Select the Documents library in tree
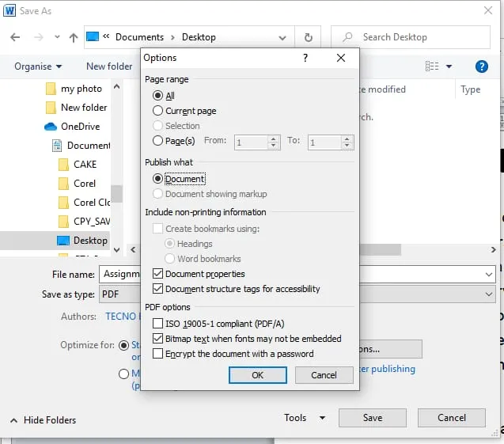 coord(81,146)
